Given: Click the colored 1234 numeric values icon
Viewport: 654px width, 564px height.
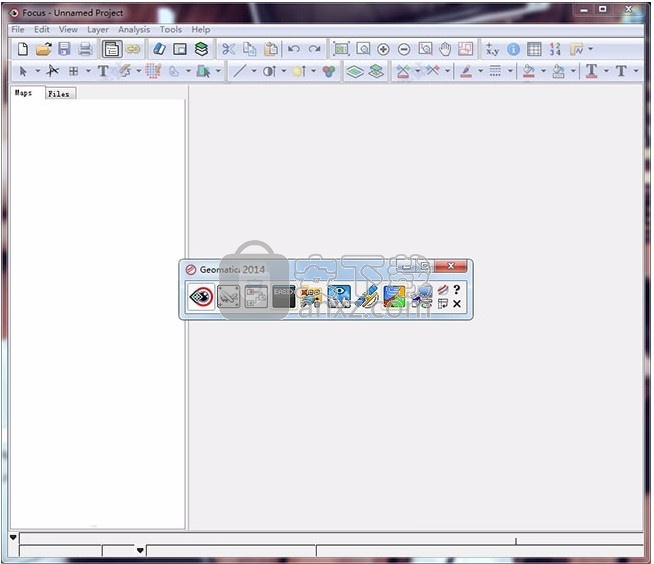Looking at the screenshot, I should (x=555, y=49).
